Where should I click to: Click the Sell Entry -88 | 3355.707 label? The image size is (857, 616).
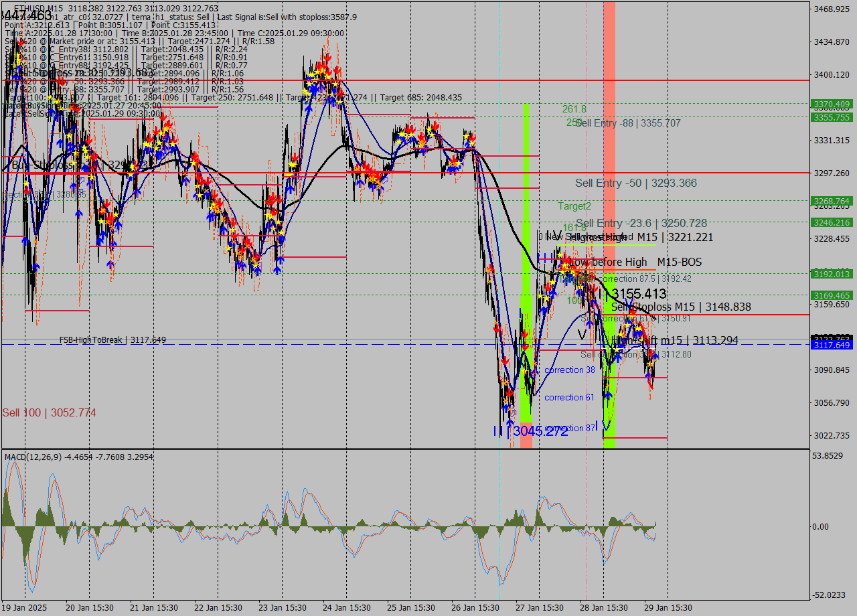[x=628, y=123]
